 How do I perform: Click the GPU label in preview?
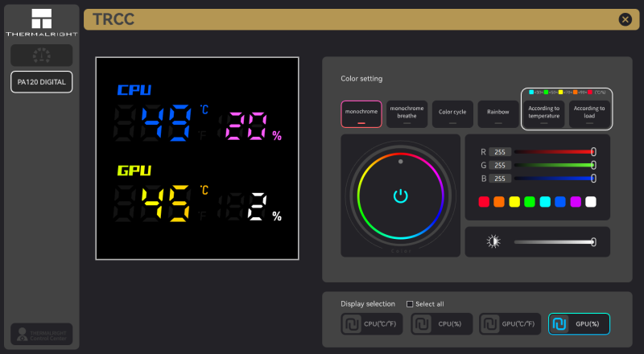click(x=134, y=171)
